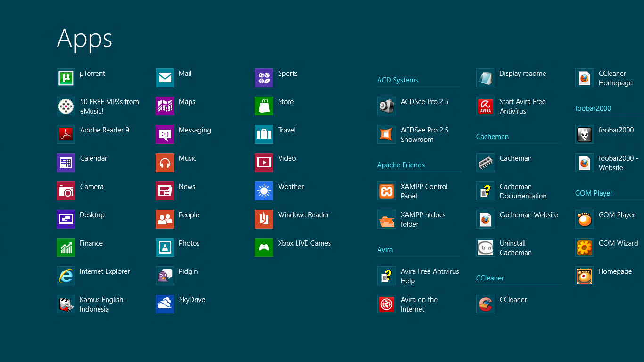Click the Cacheman group heading

[492, 137]
